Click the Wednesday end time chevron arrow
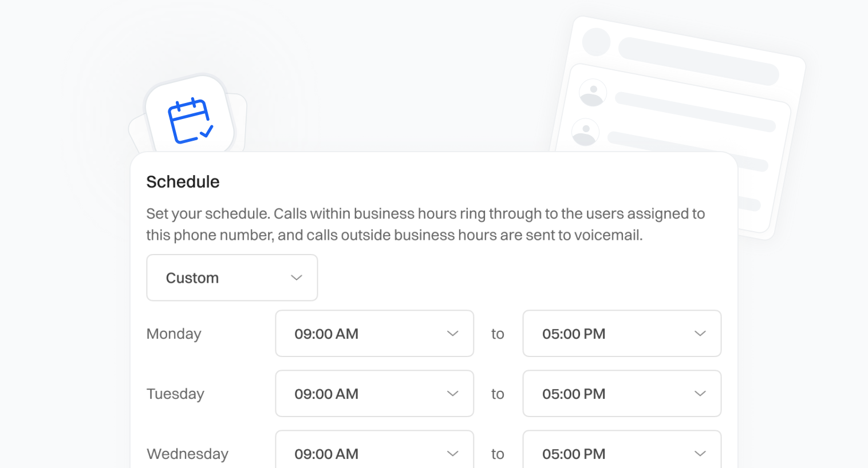The height and width of the screenshot is (468, 868). [x=700, y=454]
